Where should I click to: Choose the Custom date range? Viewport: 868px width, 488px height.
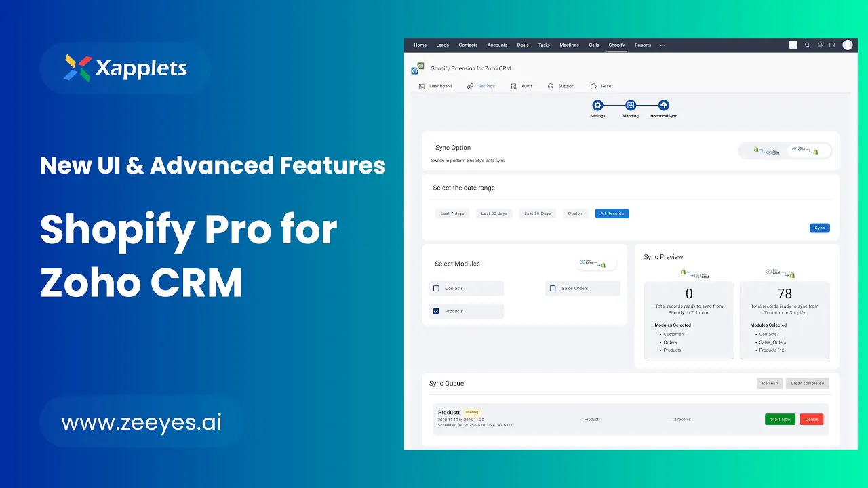pos(576,213)
